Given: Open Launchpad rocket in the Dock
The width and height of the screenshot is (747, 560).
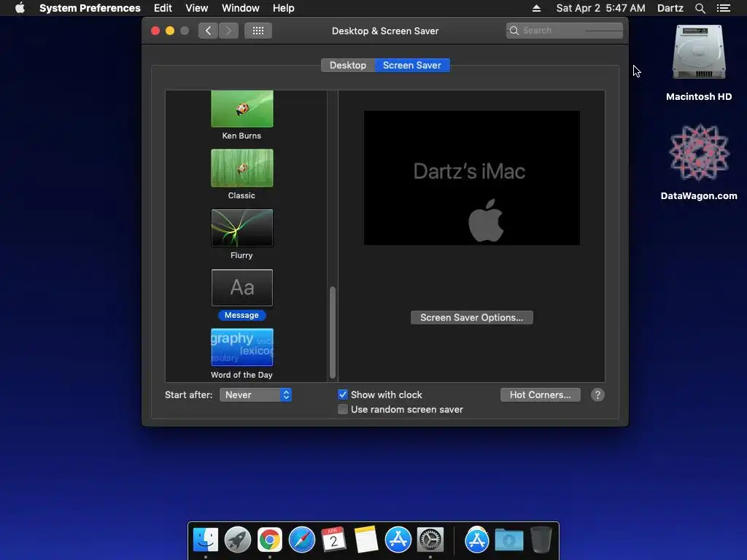Looking at the screenshot, I should click(x=238, y=540).
